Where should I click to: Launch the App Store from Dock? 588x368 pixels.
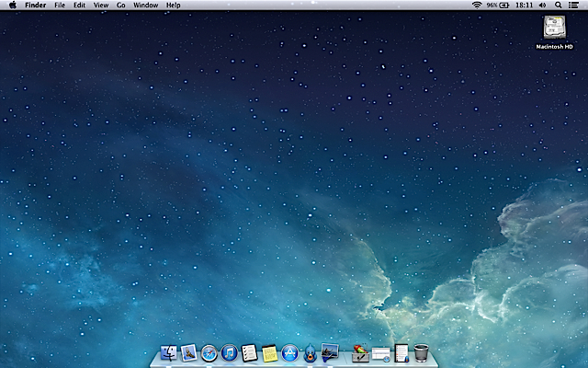(289, 353)
